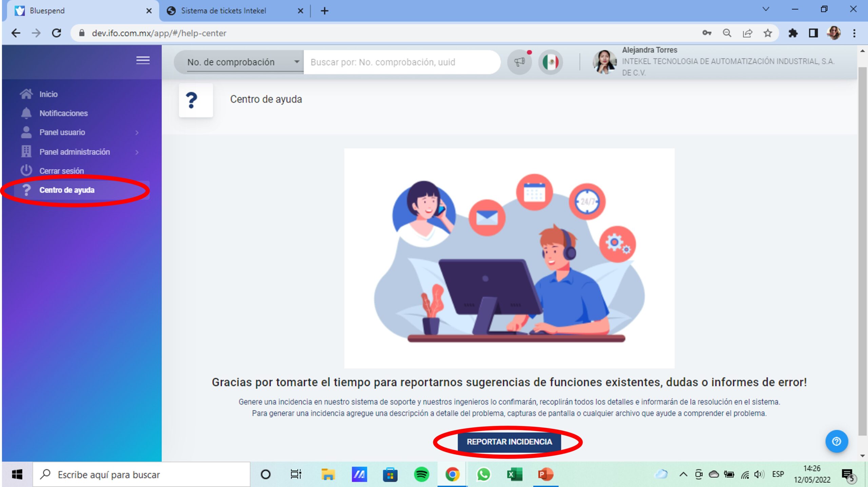868x487 pixels.
Task: Expand the Panel usuario submenu
Action: click(x=137, y=133)
